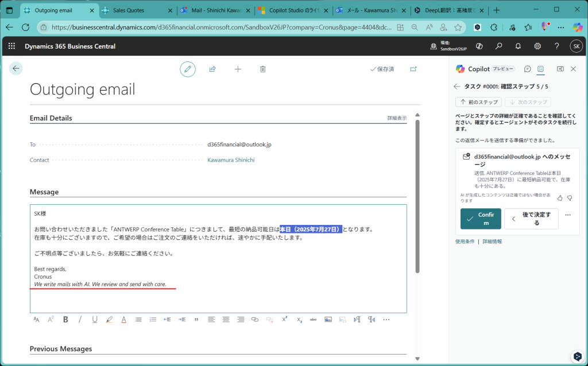Screen dimensions: 588x366
Task: Toggle strikethrough formatting
Action: point(314,320)
